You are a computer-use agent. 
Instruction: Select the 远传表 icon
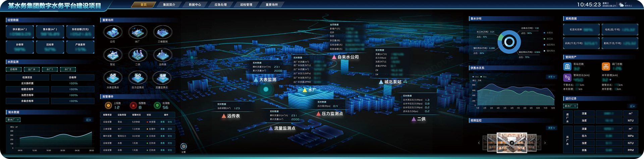pyautogui.click(x=163, y=55)
